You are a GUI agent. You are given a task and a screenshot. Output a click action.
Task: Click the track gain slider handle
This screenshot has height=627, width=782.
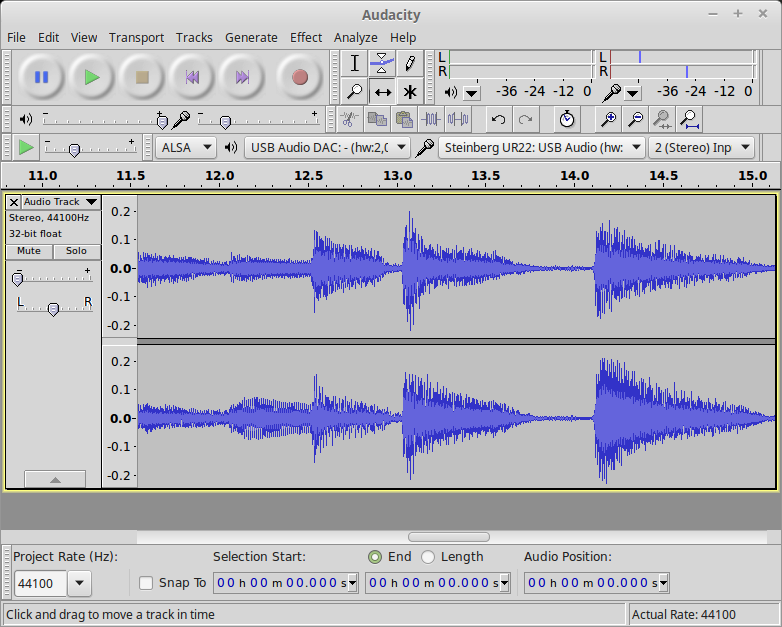coord(17,279)
